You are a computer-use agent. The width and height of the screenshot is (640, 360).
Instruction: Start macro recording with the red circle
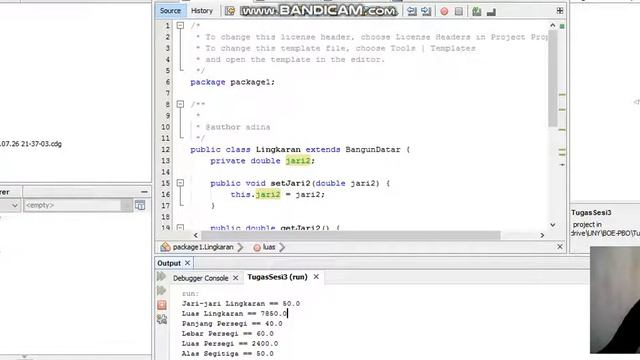pyautogui.click(x=444, y=11)
